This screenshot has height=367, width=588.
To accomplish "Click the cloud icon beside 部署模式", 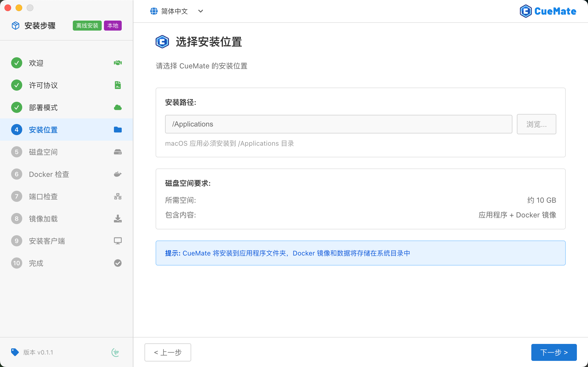I will [x=118, y=107].
